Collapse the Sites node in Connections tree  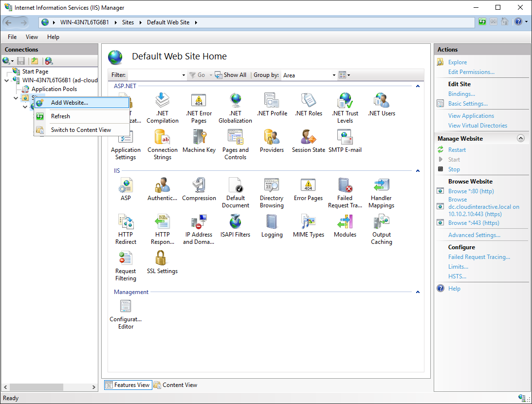click(16, 98)
